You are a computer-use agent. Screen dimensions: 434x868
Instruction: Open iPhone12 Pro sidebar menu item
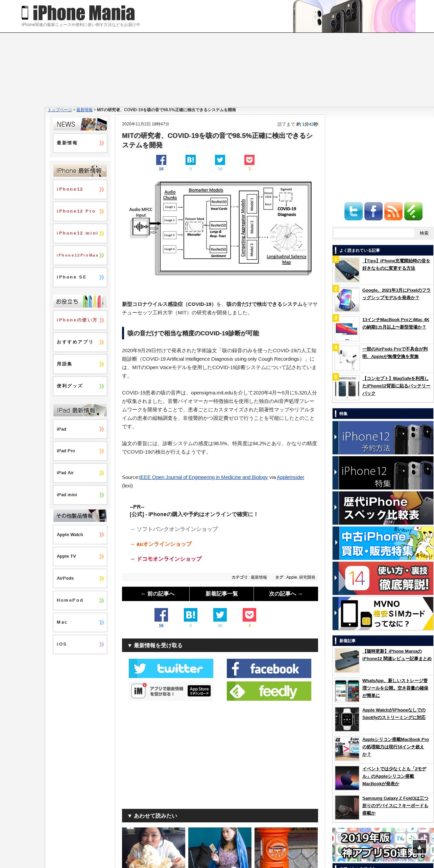[80, 211]
